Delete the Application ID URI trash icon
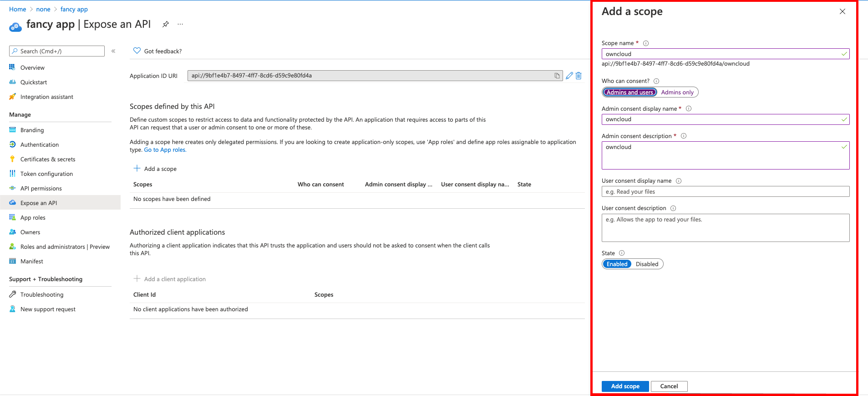 579,76
